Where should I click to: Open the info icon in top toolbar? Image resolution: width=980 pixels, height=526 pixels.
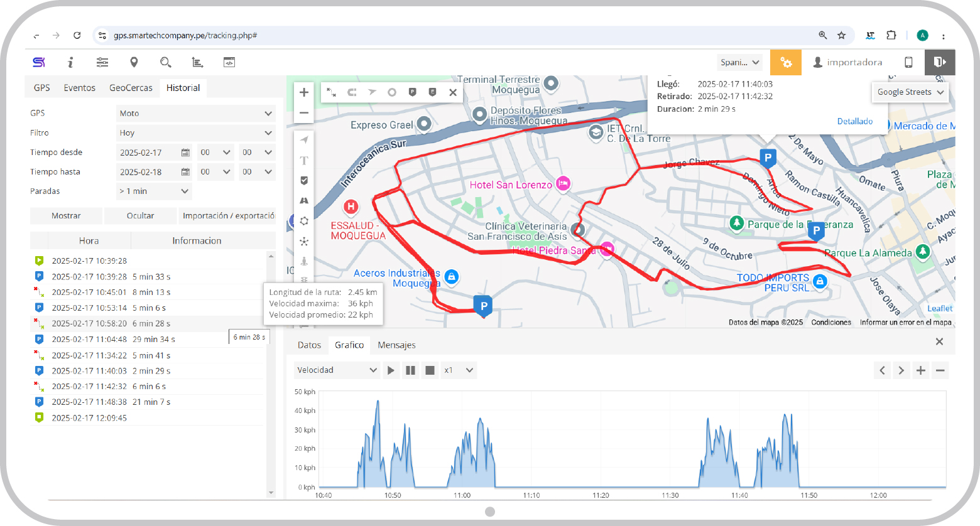(70, 62)
